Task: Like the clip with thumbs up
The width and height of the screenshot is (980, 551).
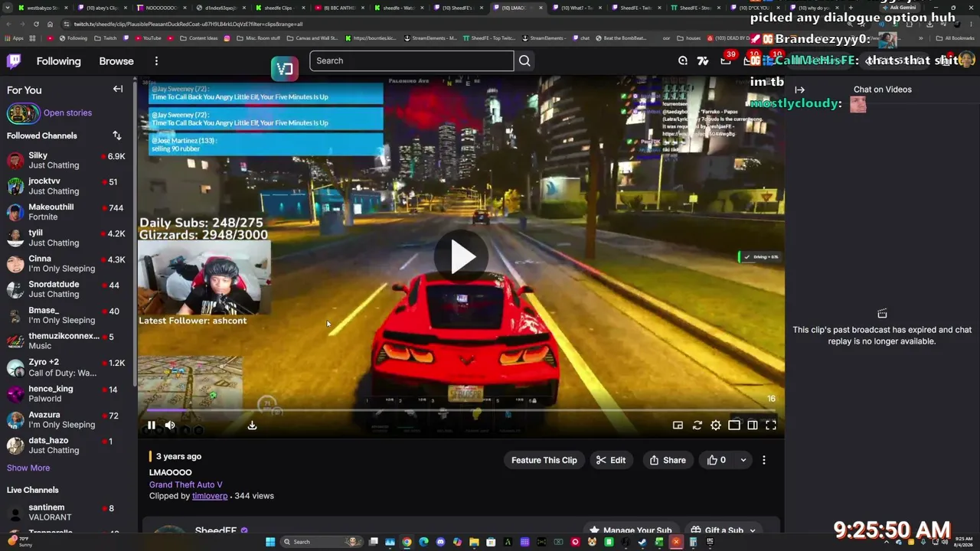Action: click(x=717, y=460)
